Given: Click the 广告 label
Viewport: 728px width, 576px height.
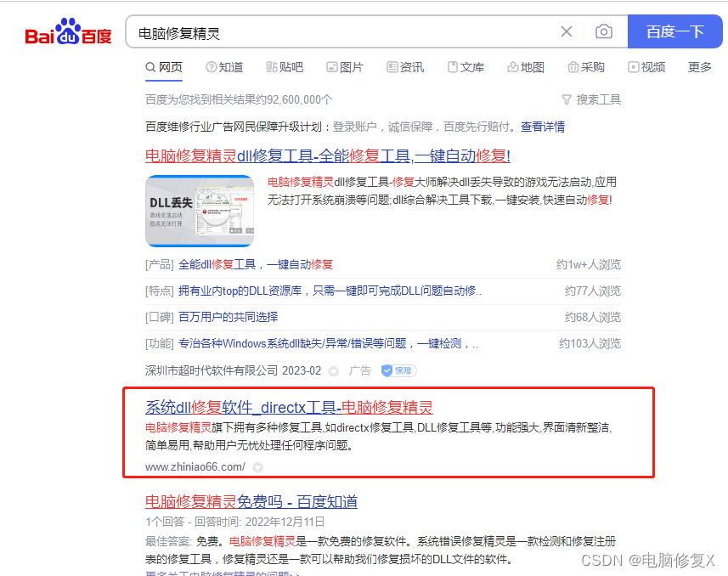Looking at the screenshot, I should (360, 370).
